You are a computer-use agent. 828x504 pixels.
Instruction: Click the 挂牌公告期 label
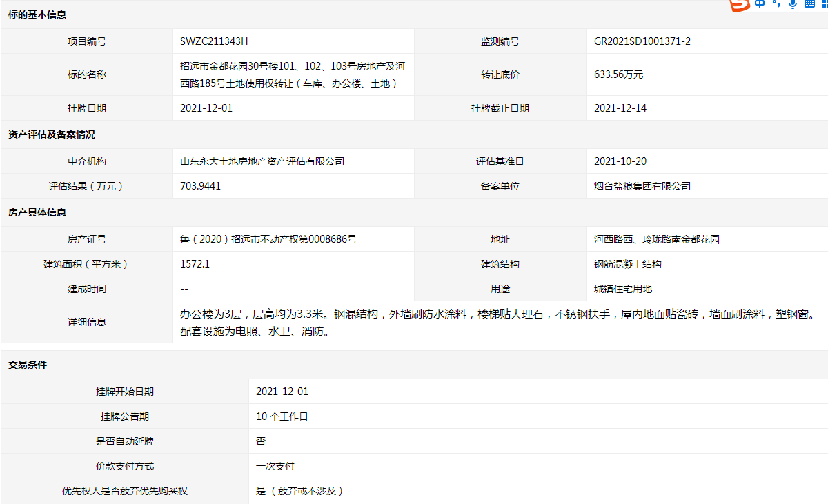pyautogui.click(x=125, y=416)
